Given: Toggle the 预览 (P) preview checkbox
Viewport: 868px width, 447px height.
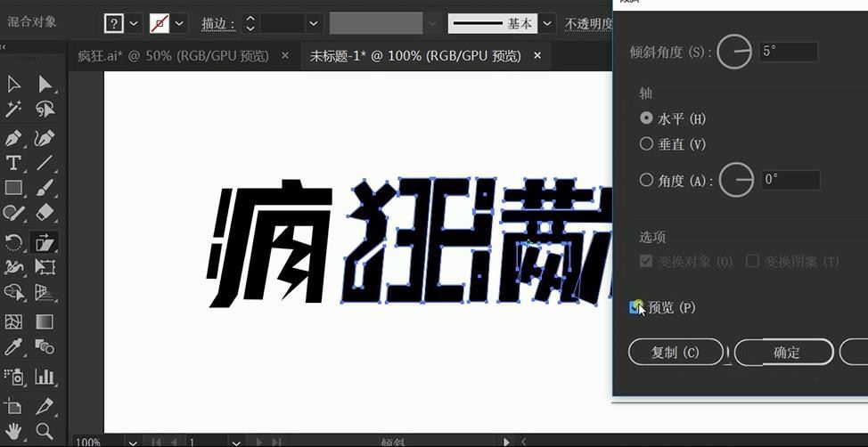Looking at the screenshot, I should (x=635, y=307).
